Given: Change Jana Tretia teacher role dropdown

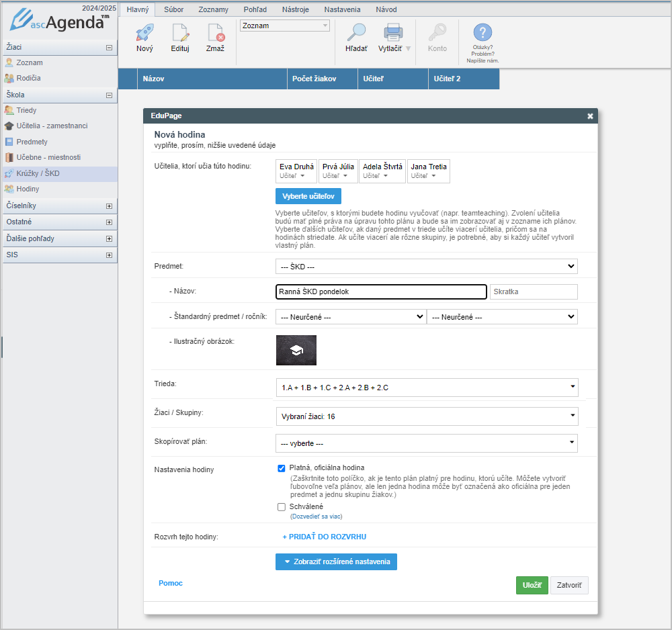Looking at the screenshot, I should (423, 176).
